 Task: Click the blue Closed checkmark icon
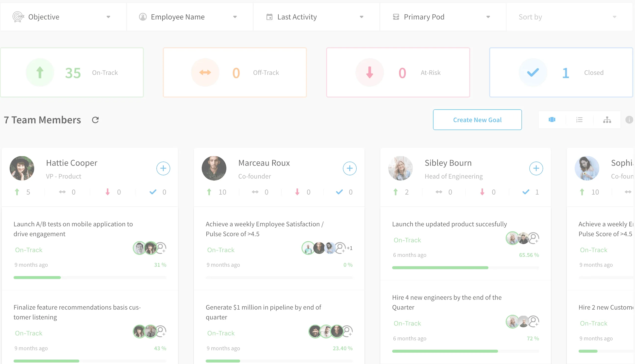coord(533,72)
